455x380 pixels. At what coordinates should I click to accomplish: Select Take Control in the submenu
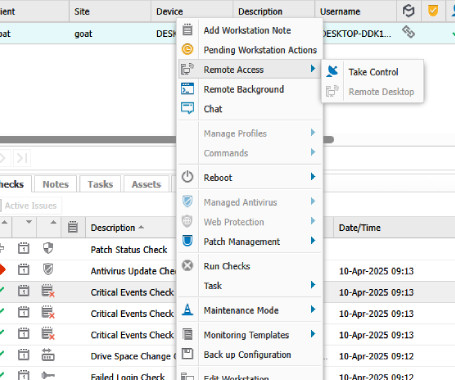[373, 72]
